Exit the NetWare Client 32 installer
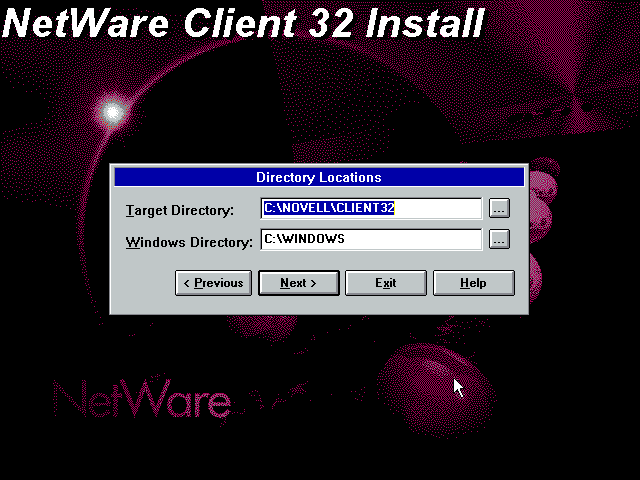 pos(386,283)
